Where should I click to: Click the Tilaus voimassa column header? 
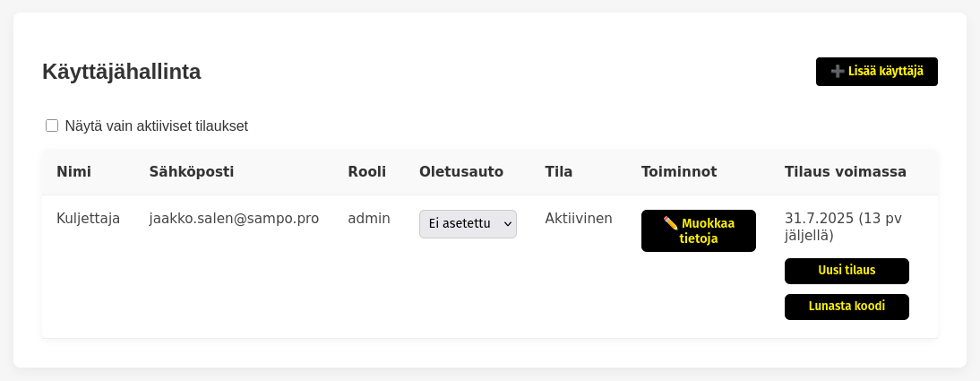(x=845, y=172)
